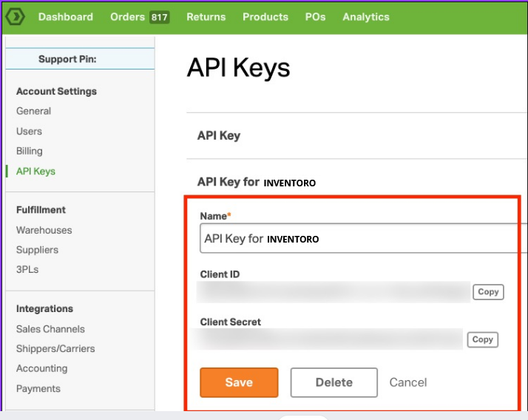This screenshot has height=420, width=528.
Task: Open Sales Channels integrations
Action: click(x=50, y=329)
